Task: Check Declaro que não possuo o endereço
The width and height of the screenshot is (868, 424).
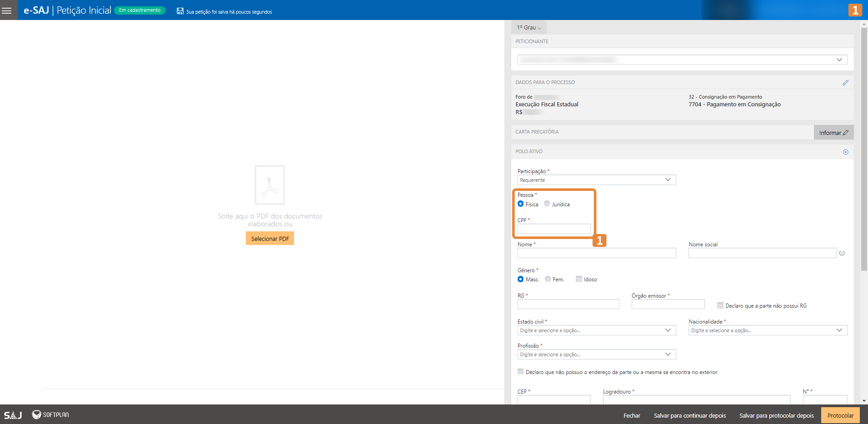Action: [520, 372]
